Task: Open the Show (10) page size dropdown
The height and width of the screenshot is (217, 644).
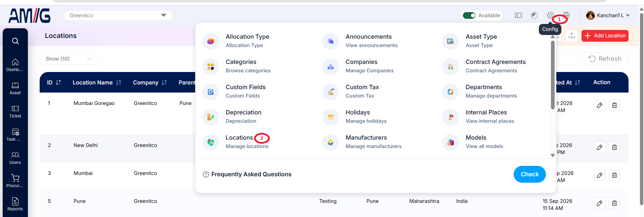Action: pos(69,59)
